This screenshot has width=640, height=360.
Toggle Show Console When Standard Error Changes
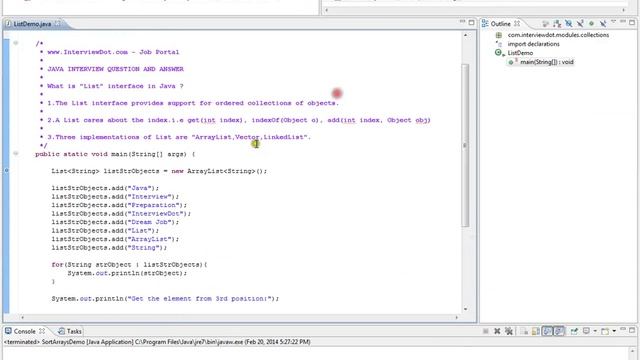point(559,331)
